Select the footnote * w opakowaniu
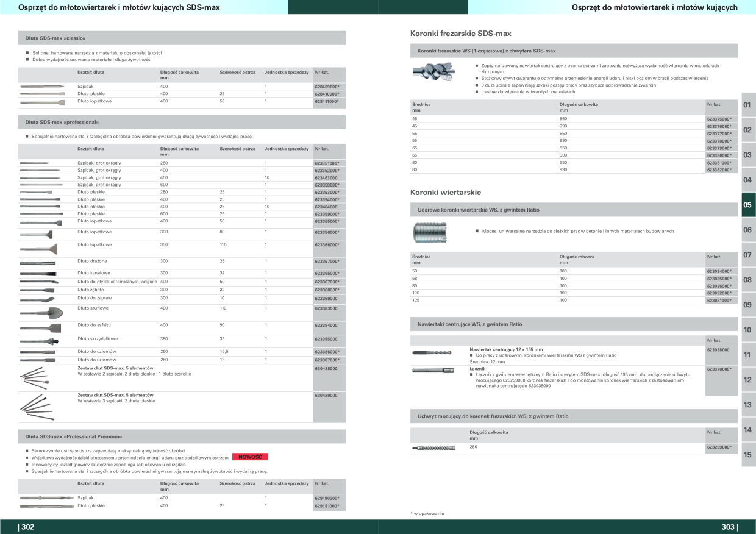 click(427, 514)
